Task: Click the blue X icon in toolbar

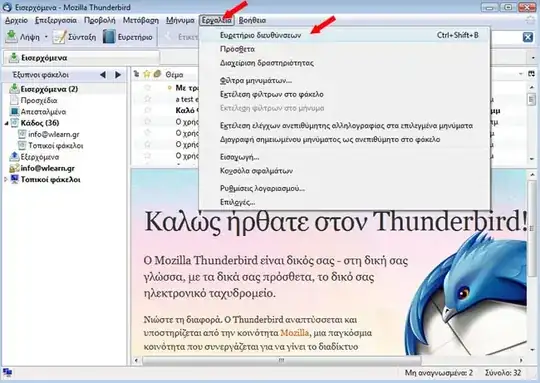Action: point(528,37)
